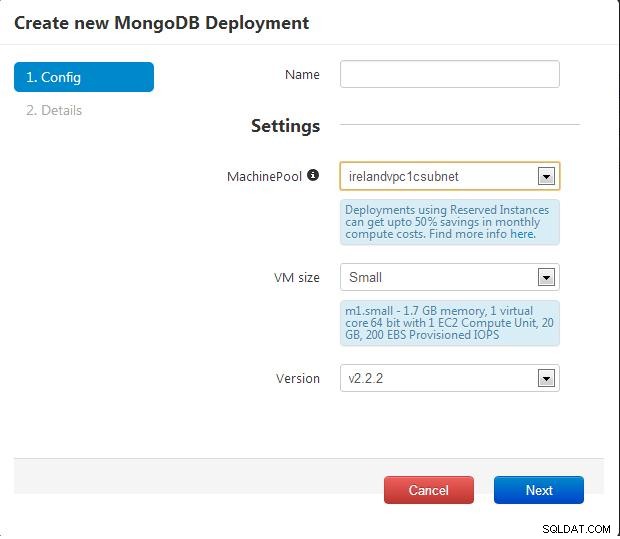The width and height of the screenshot is (620, 539).
Task: Click the m1.small specification description box
Action: pos(450,323)
